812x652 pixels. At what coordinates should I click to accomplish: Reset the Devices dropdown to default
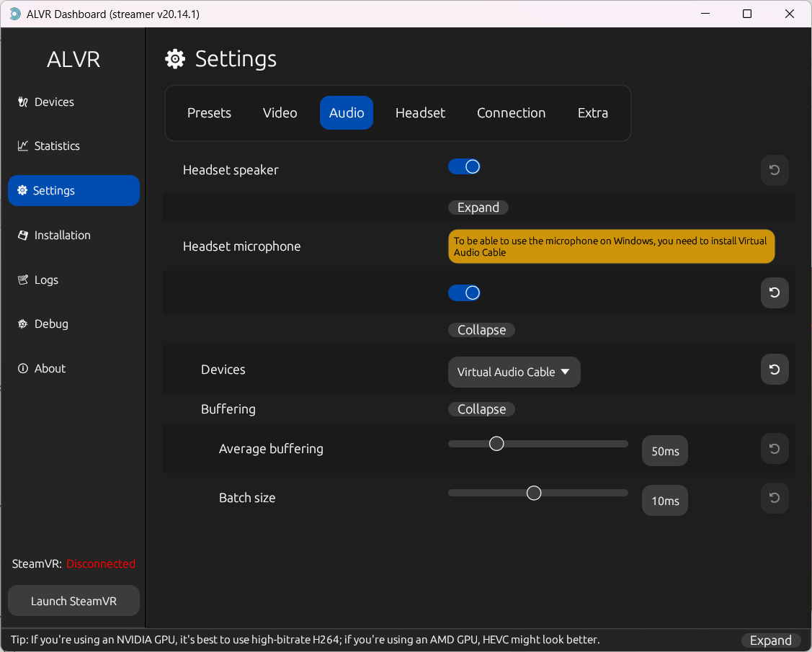[x=775, y=370]
